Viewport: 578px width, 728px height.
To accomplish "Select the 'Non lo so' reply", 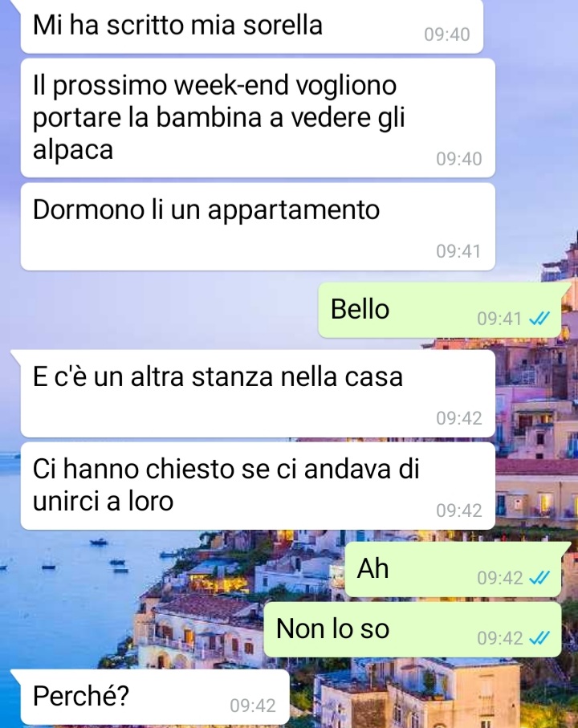I will pos(413,629).
